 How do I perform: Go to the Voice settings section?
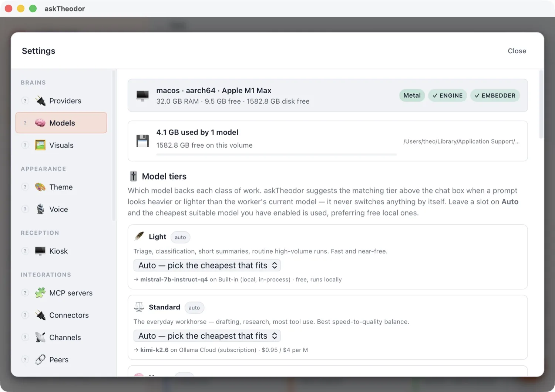click(61, 209)
